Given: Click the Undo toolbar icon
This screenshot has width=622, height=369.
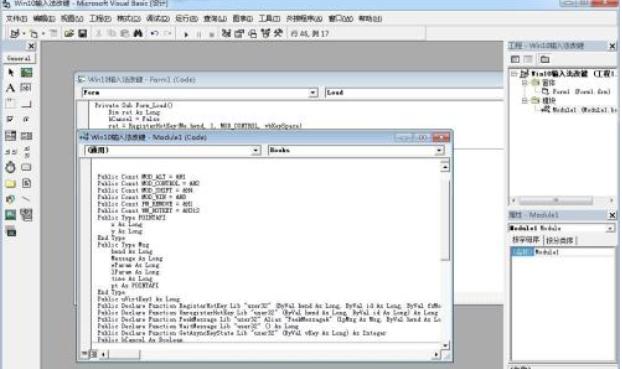Looking at the screenshot, I should (x=154, y=34).
